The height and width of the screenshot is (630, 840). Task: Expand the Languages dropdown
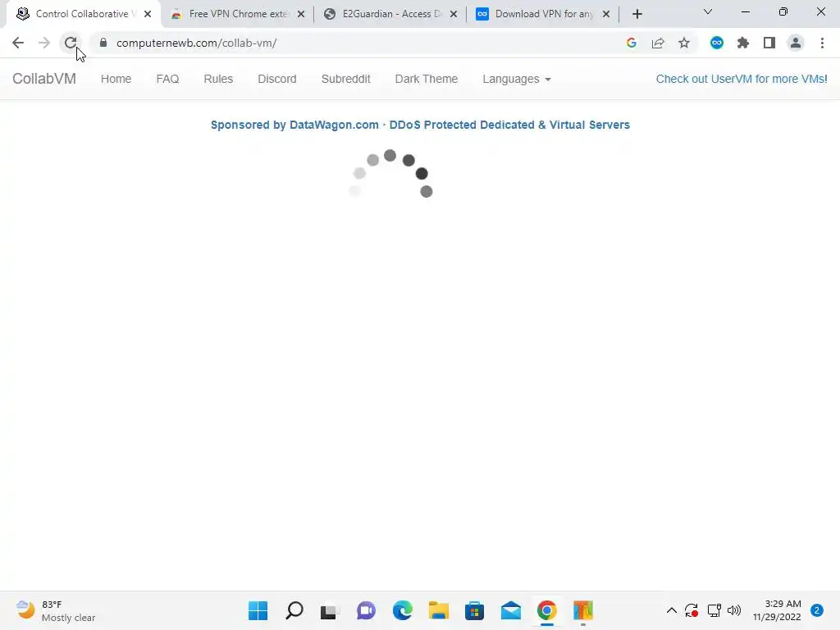pos(517,79)
